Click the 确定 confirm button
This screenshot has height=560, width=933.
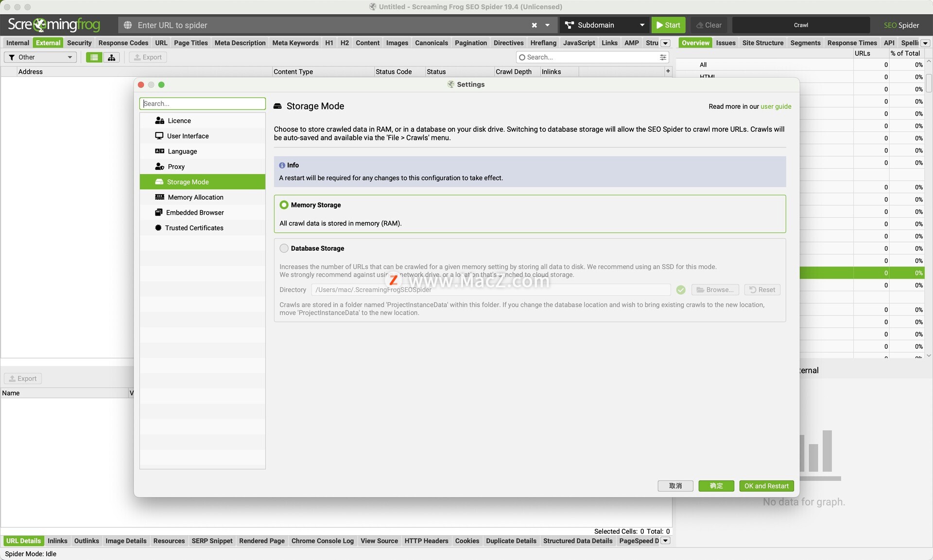(x=716, y=486)
